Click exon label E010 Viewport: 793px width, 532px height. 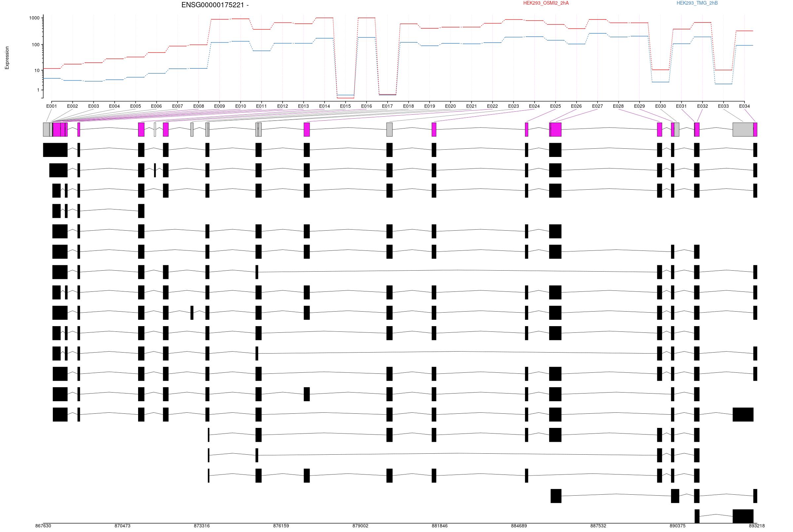[241, 106]
